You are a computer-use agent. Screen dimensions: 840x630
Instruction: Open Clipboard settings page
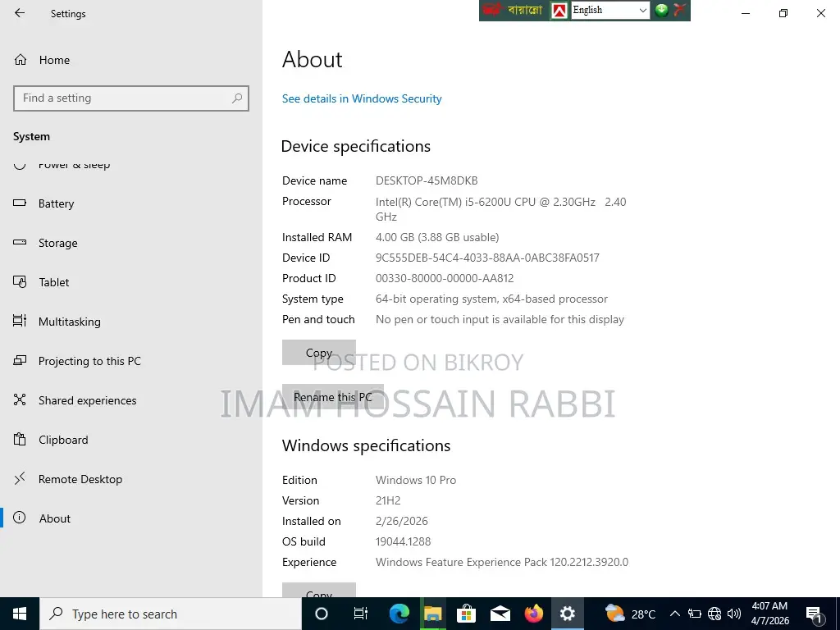tap(63, 440)
